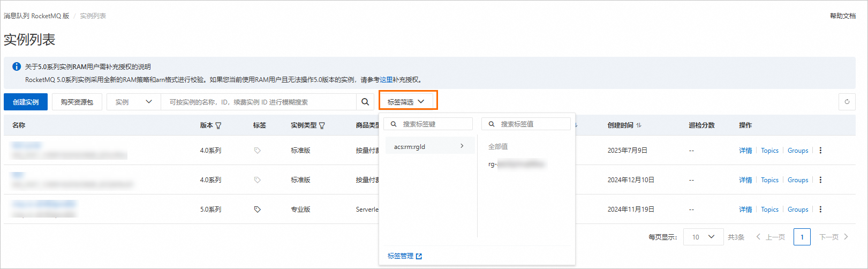Click 购买资源包 button

[77, 102]
